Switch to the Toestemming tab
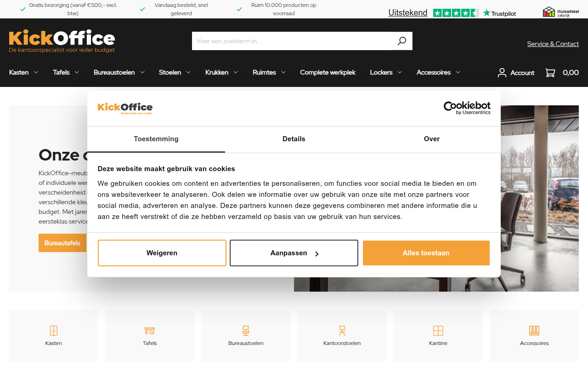Screen dimensions: 588x368 click(x=156, y=139)
